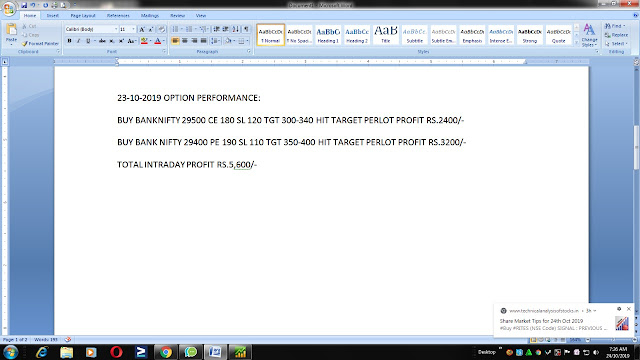Toggle Underline formatting

click(x=88, y=41)
